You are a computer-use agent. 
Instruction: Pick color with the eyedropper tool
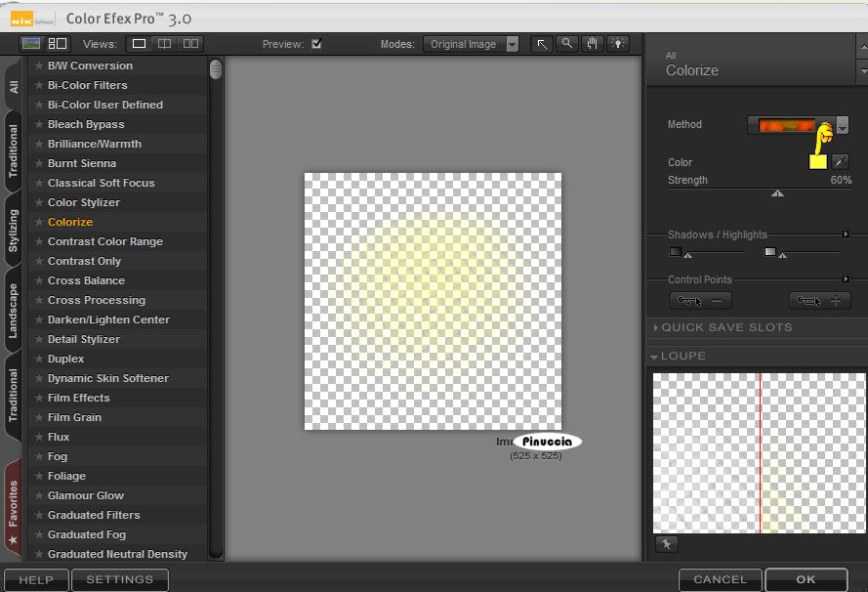(x=841, y=162)
